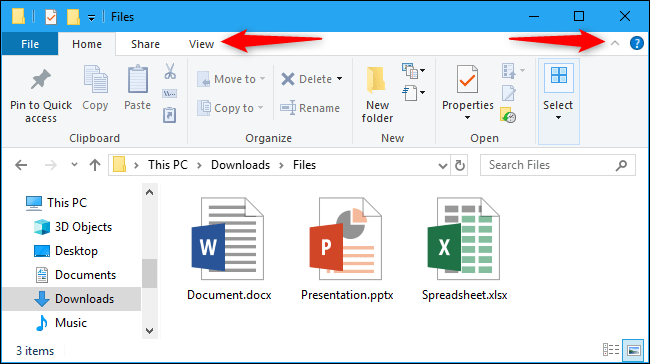Open the address bar history dropdown
Image resolution: width=650 pixels, height=364 pixels.
point(443,165)
